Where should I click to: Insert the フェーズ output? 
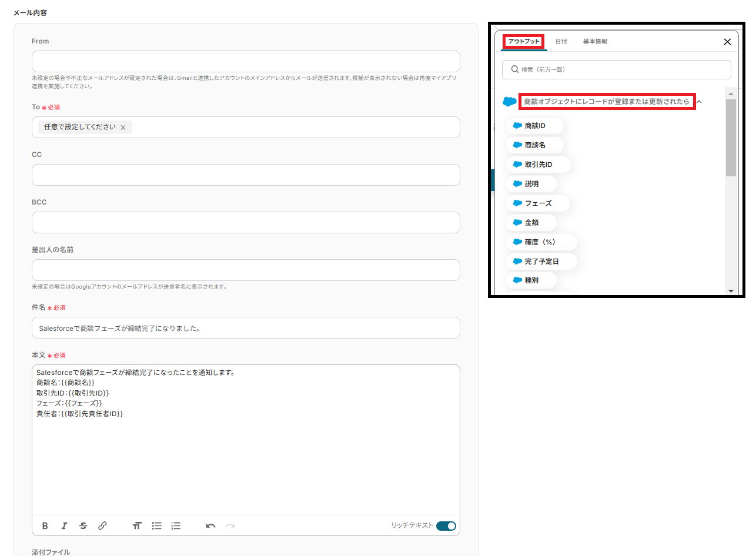point(537,203)
